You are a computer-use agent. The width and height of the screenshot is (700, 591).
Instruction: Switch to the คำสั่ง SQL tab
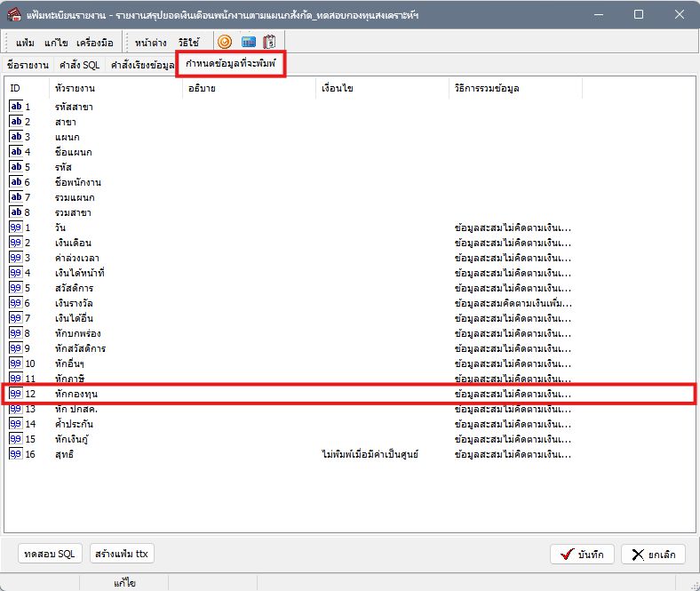click(79, 65)
